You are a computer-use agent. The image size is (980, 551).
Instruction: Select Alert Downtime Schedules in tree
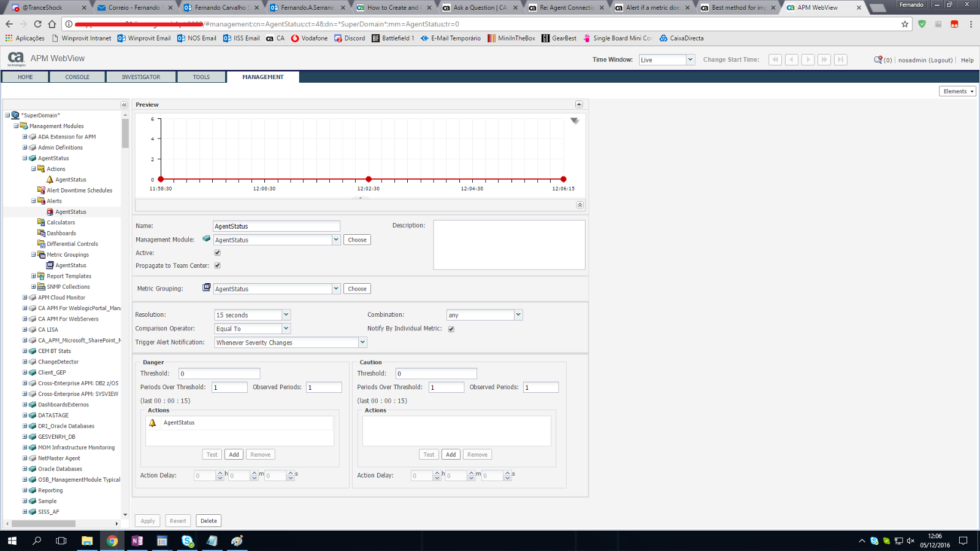(x=80, y=190)
